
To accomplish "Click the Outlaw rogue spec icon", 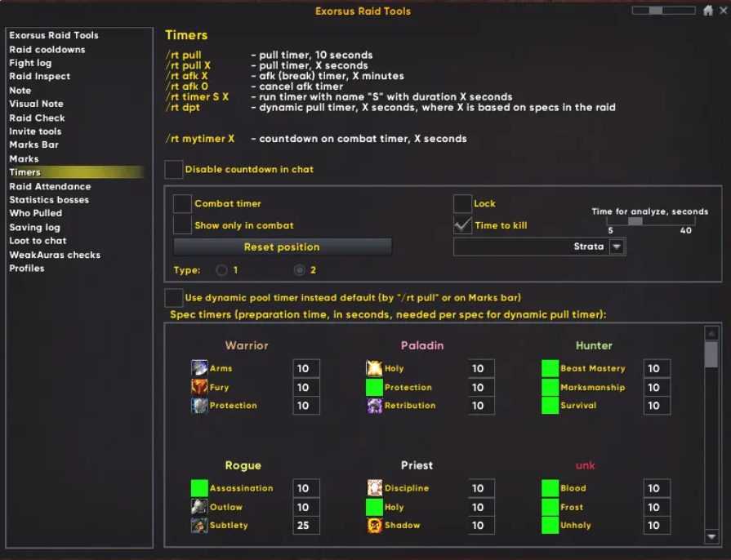I will (199, 507).
